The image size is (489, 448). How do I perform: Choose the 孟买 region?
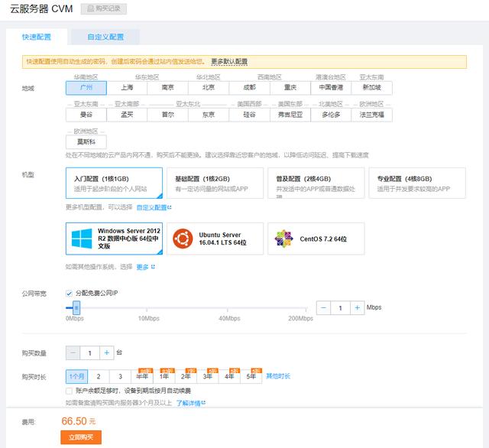point(127,115)
